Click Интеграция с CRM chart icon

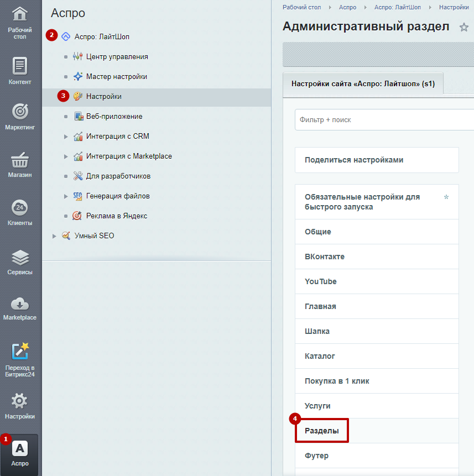(78, 137)
